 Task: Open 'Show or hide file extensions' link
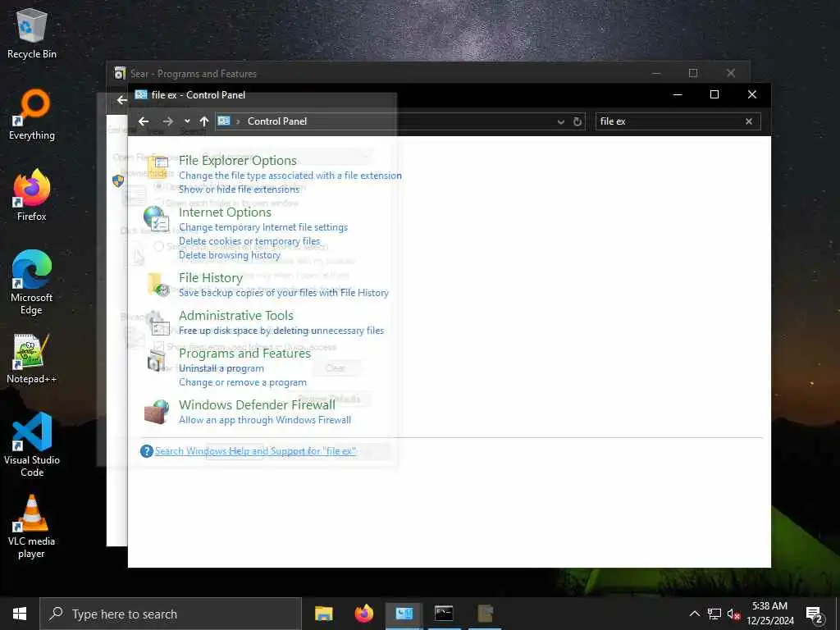pyautogui.click(x=239, y=189)
